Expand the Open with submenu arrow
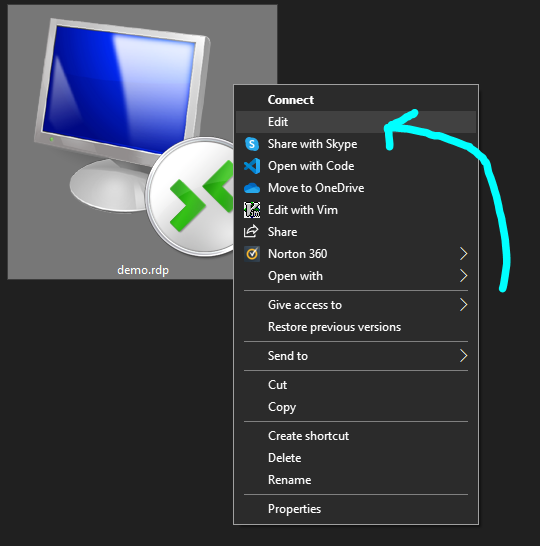The width and height of the screenshot is (540, 546). click(x=463, y=276)
